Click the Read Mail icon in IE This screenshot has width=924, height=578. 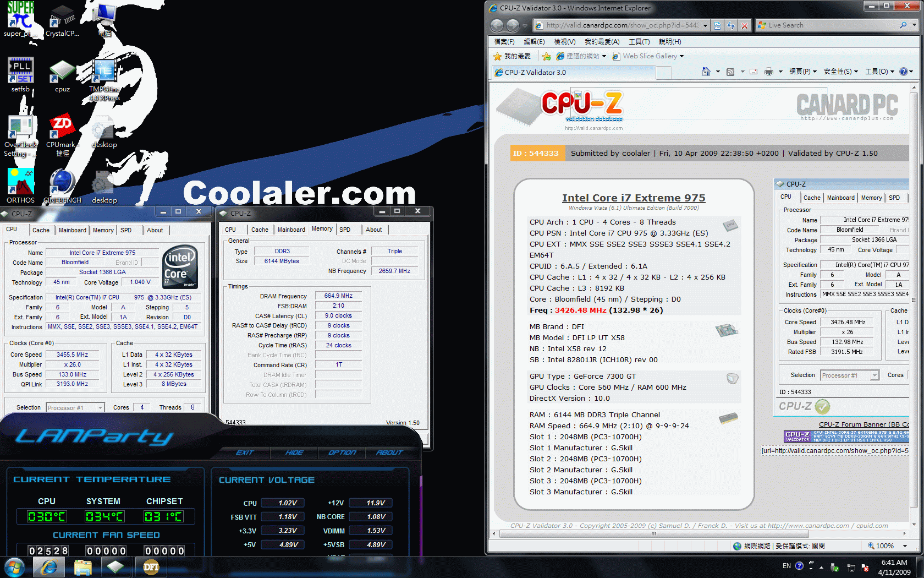pos(754,72)
